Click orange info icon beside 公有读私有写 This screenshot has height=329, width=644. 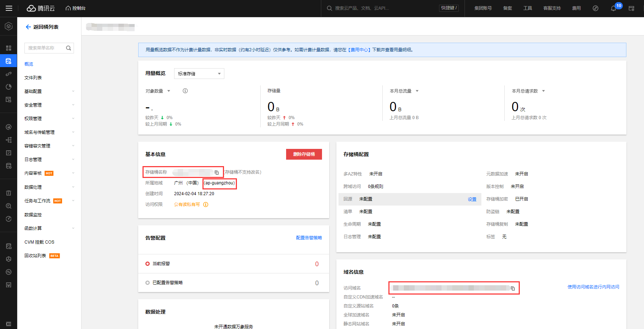click(206, 205)
